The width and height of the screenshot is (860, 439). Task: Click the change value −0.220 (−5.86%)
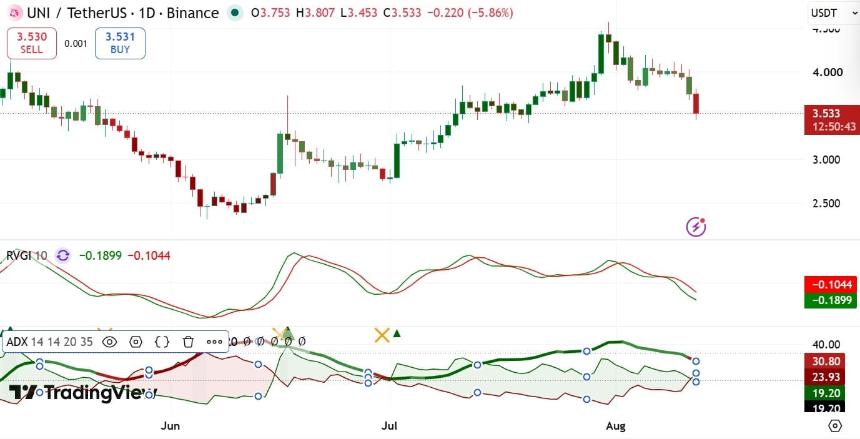click(x=470, y=13)
